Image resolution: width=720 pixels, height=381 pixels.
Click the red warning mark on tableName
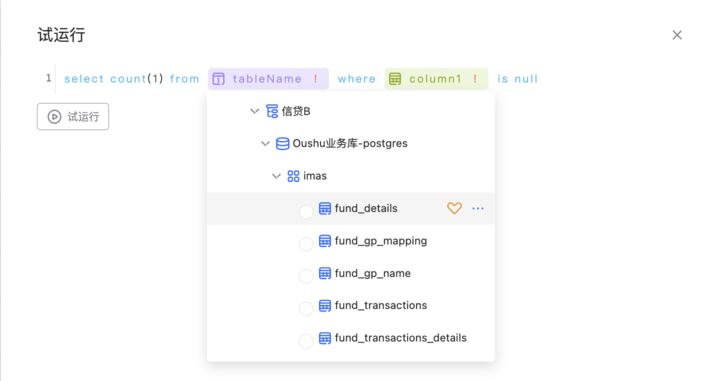coord(316,79)
